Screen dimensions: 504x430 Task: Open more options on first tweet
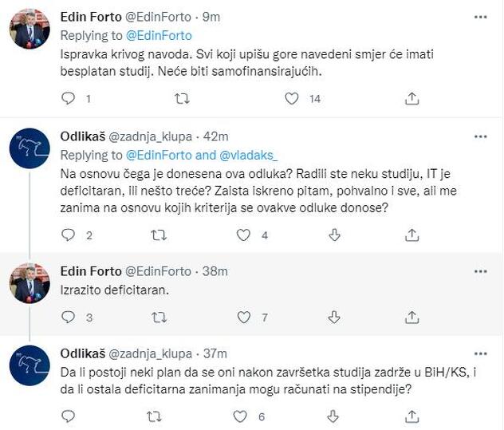[480, 17]
